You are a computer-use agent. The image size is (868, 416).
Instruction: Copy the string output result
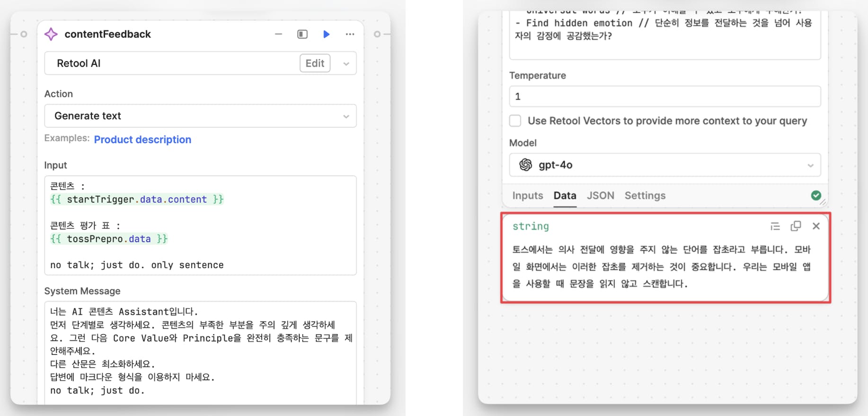(x=796, y=226)
